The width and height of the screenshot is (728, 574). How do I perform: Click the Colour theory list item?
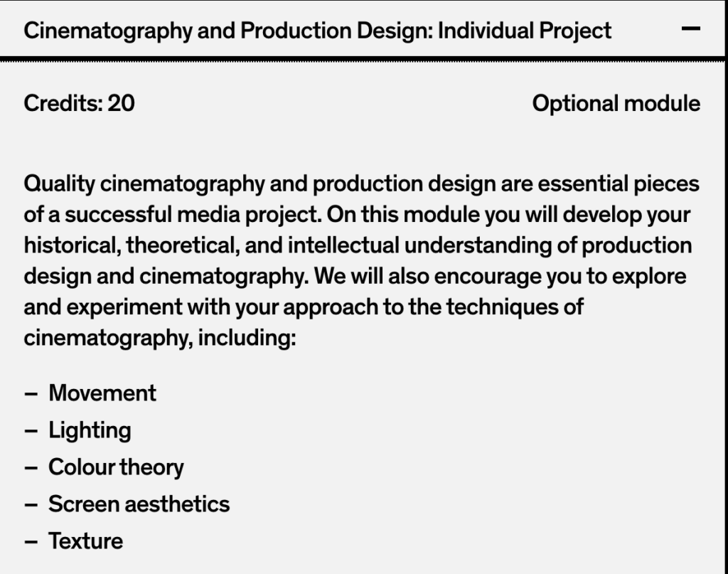pos(116,467)
